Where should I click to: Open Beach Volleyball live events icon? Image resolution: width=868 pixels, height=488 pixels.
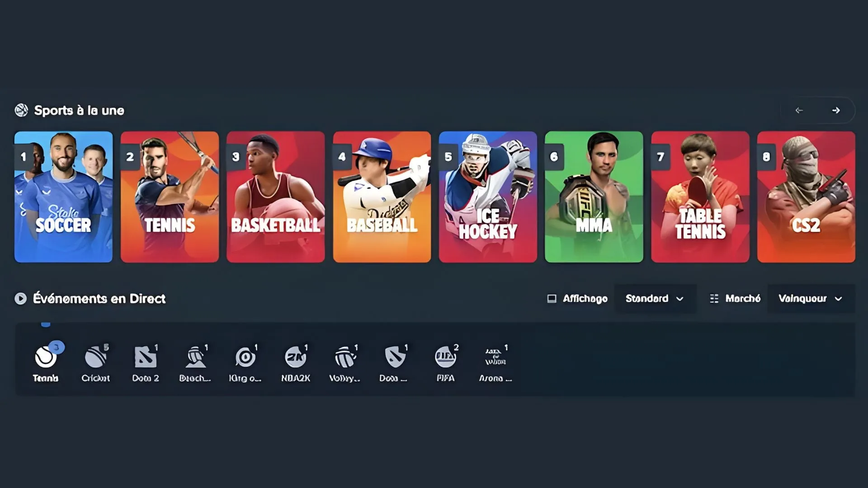tap(195, 358)
